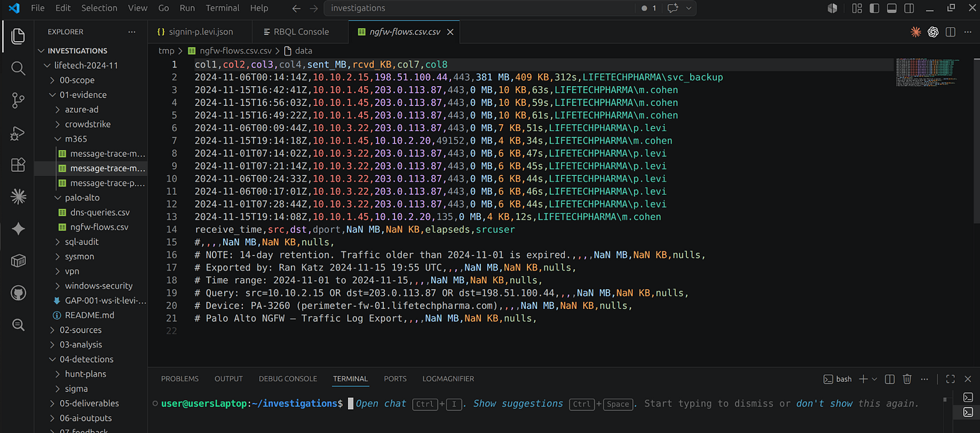Image resolution: width=980 pixels, height=433 pixels.
Task: Click the don't show link in terminal
Action: pyautogui.click(x=826, y=404)
